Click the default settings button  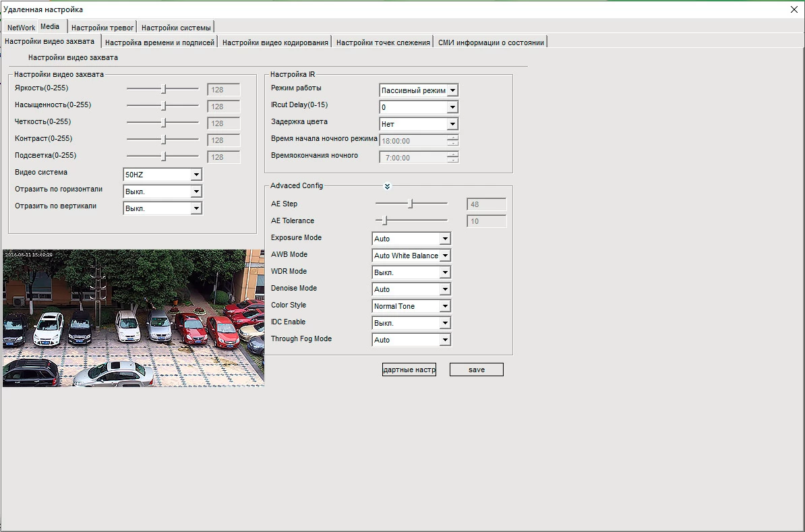pyautogui.click(x=409, y=370)
